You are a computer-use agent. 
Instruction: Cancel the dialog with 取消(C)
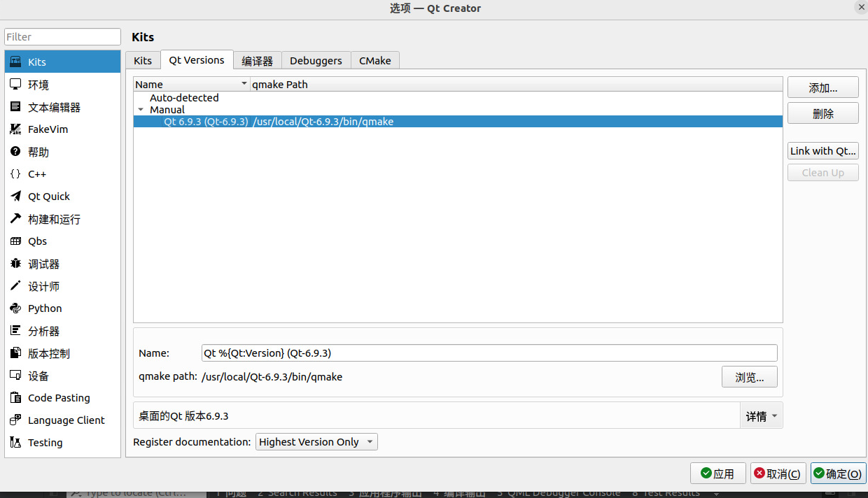tap(778, 474)
